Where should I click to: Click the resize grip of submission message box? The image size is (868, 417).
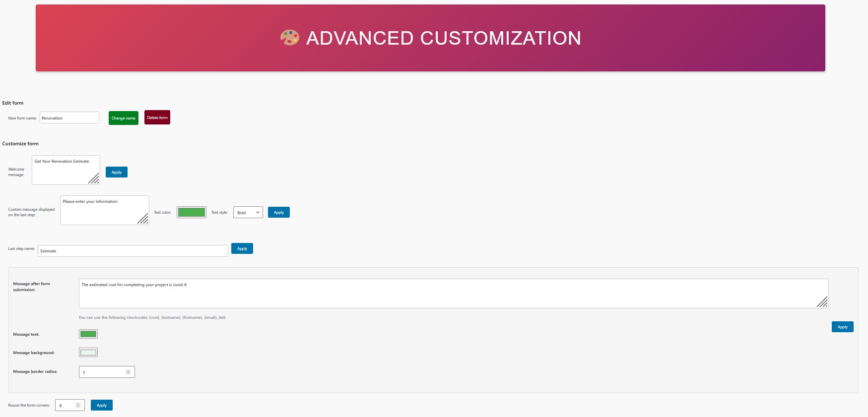822,301
